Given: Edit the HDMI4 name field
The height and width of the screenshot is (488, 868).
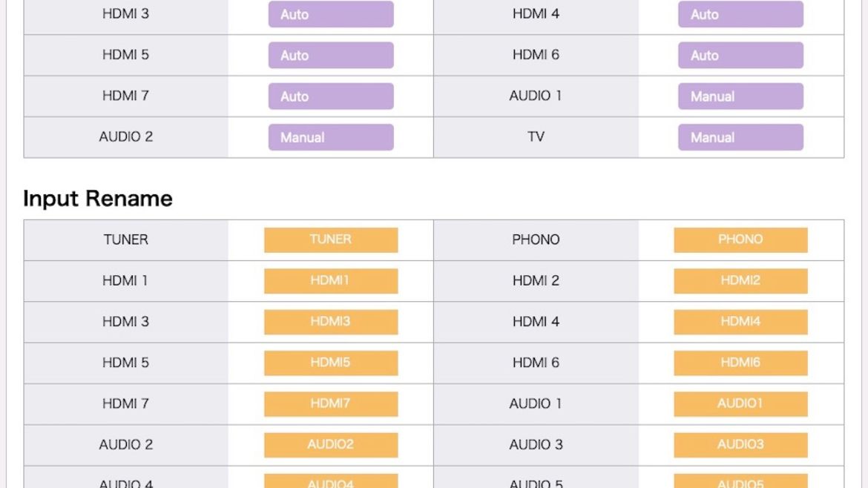Looking at the screenshot, I should [740, 322].
